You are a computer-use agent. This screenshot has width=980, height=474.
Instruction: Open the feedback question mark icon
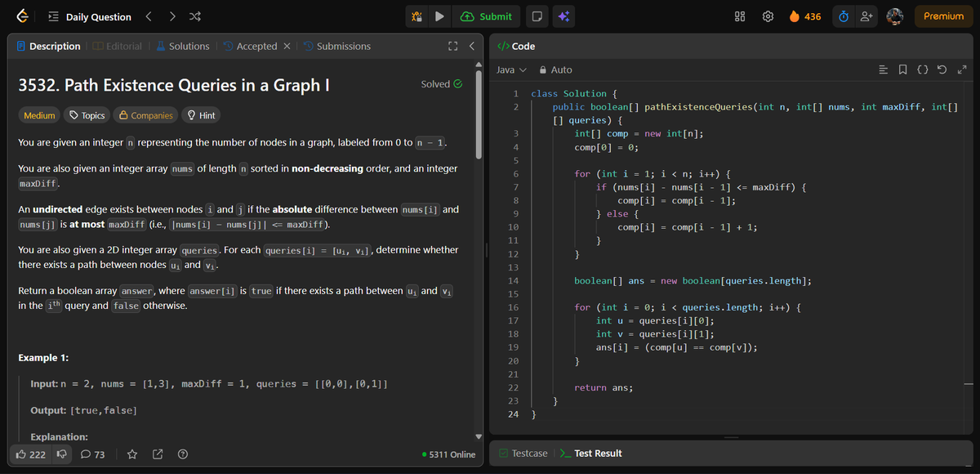click(x=184, y=454)
